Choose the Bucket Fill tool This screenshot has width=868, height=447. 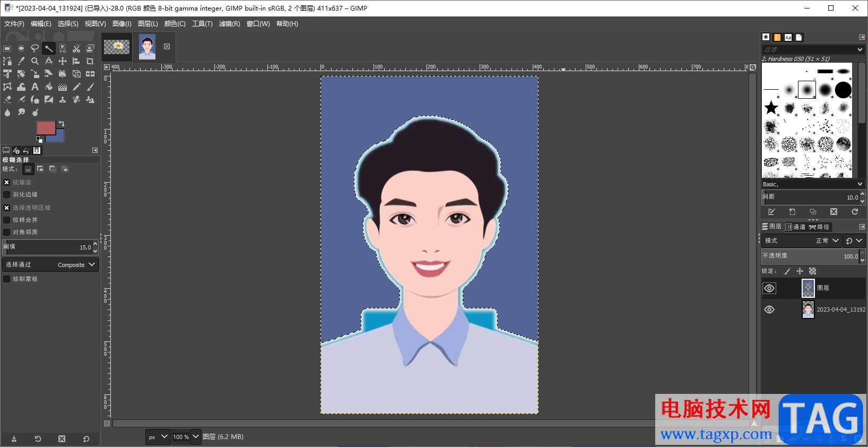(x=49, y=87)
